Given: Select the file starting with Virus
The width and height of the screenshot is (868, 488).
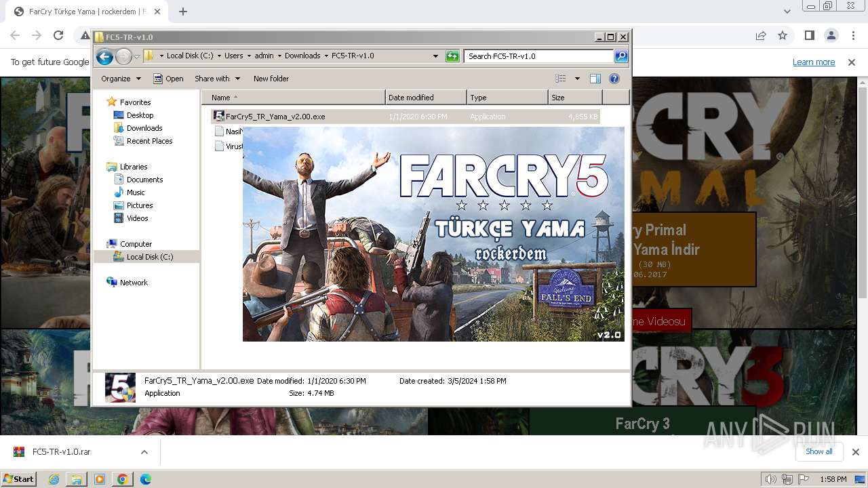Looking at the screenshot, I should (x=229, y=146).
